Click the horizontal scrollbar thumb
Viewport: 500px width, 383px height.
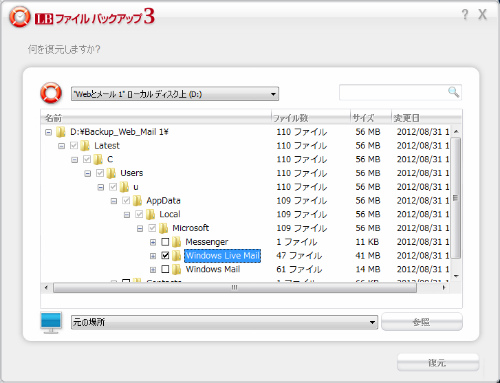[235, 287]
